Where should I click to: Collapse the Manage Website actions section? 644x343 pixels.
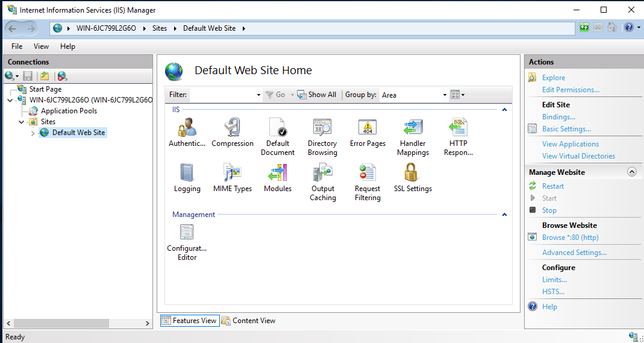(x=631, y=172)
